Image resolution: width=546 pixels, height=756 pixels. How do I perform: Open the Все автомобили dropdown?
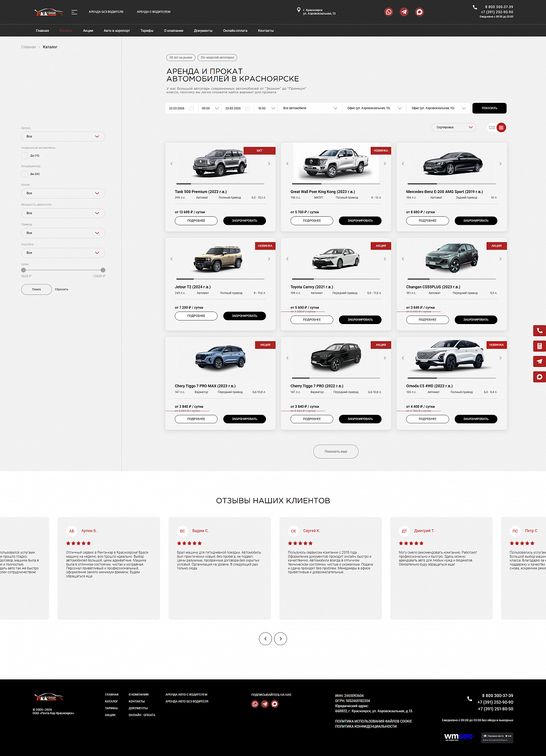coord(310,108)
